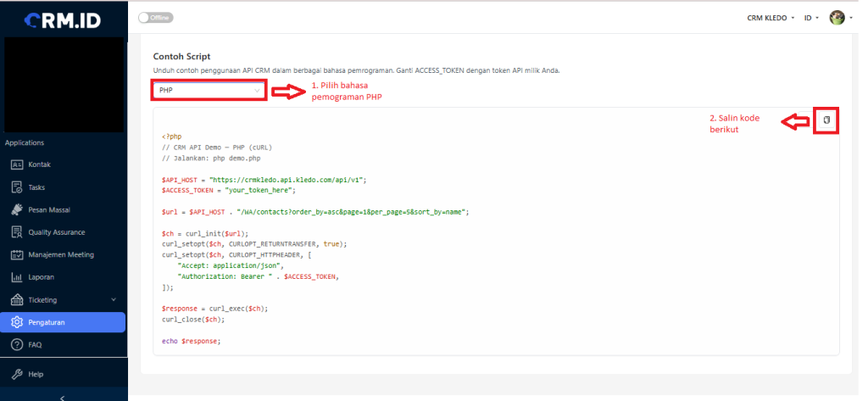Click the Manajemen Meeting calendar icon
Viewport: 868px width, 401px height.
pos(17,255)
